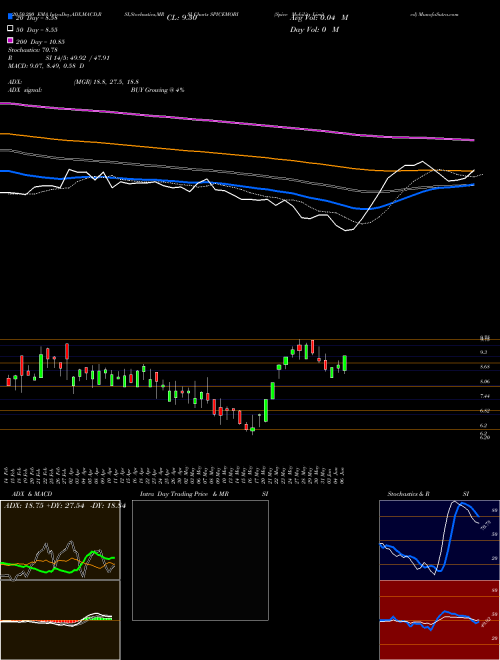The image size is (500, 660).
Task: Click the 'MACD: 9.07, 8.49, 0.58 D' line
Action: click(x=46, y=66)
